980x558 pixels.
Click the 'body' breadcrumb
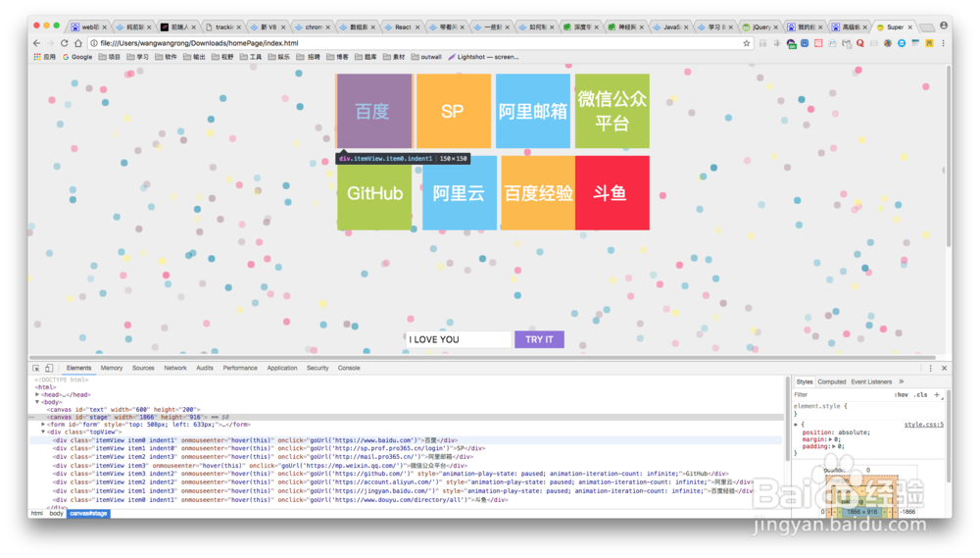(56, 514)
